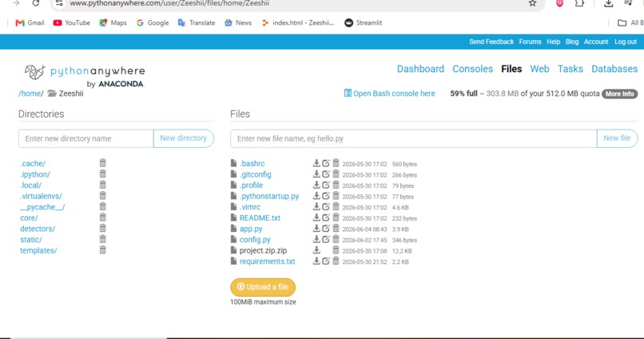Screen dimensions: 644x339
Task: Delete the .cache/ directory
Action: pyautogui.click(x=103, y=163)
